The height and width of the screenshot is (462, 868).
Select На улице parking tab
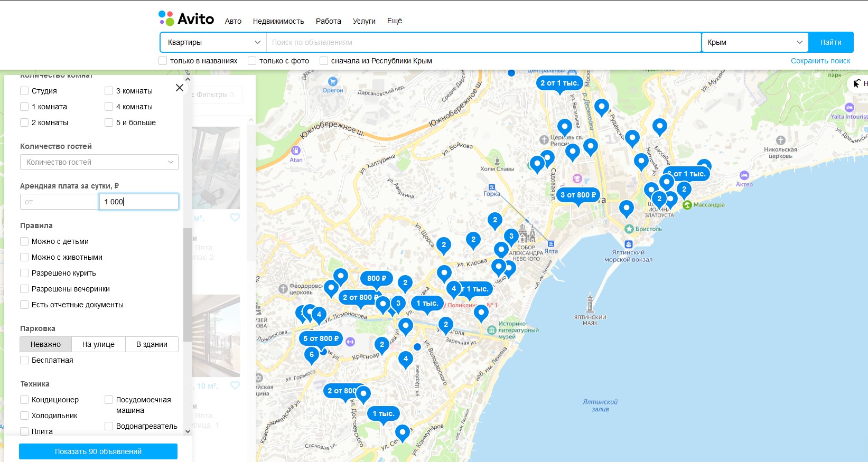(x=98, y=344)
